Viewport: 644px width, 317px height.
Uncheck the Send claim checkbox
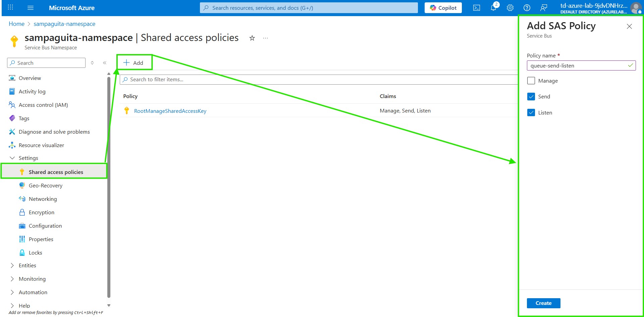click(x=531, y=97)
